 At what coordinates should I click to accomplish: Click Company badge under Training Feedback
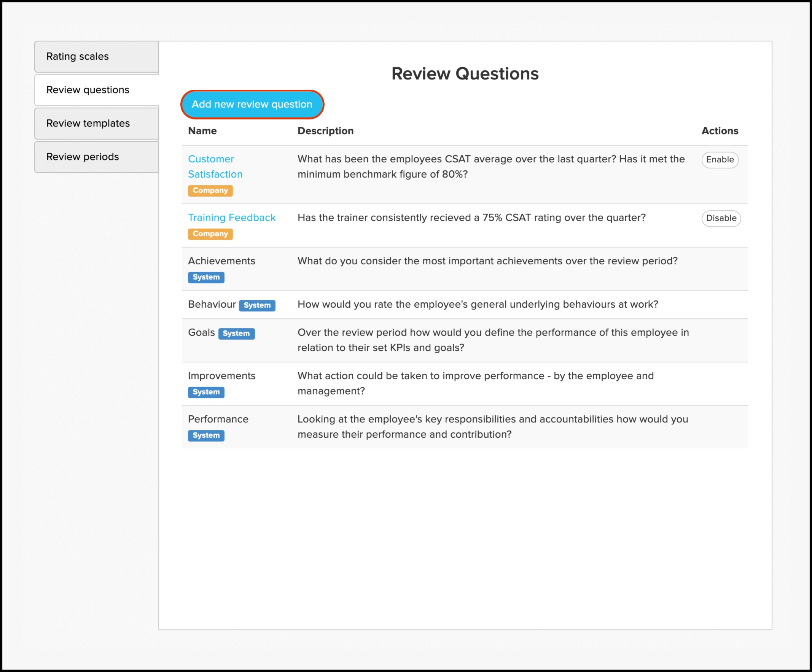tap(210, 234)
